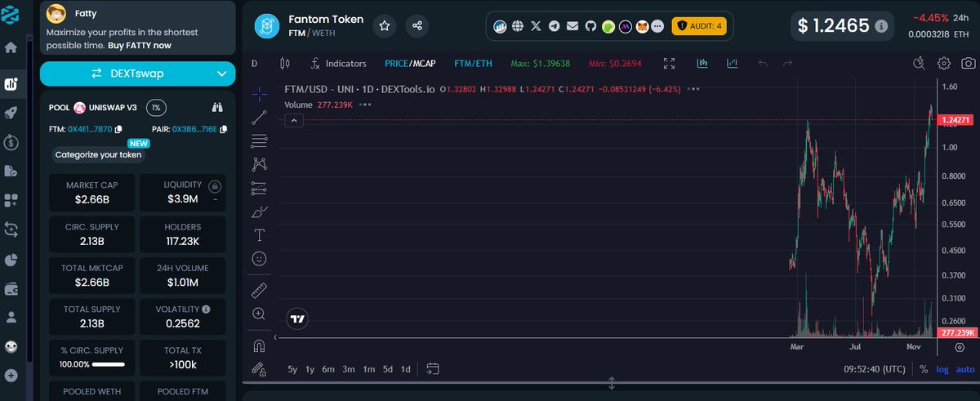Switch chart to MCAP mode

pyautogui.click(x=423, y=63)
